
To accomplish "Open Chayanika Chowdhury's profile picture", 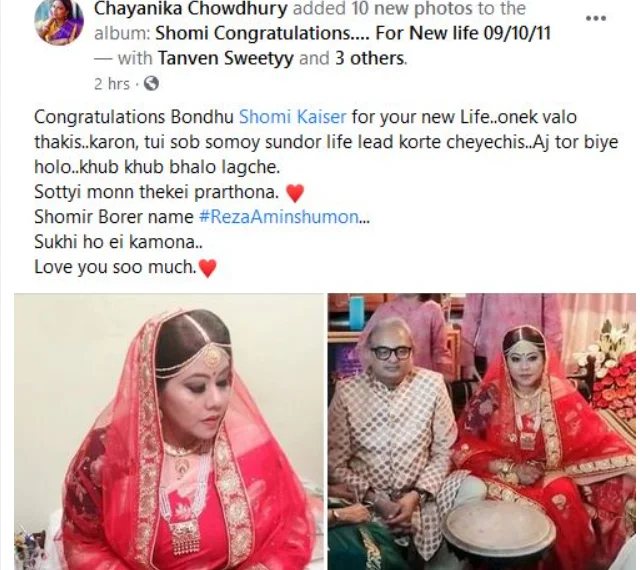I will (x=59, y=21).
